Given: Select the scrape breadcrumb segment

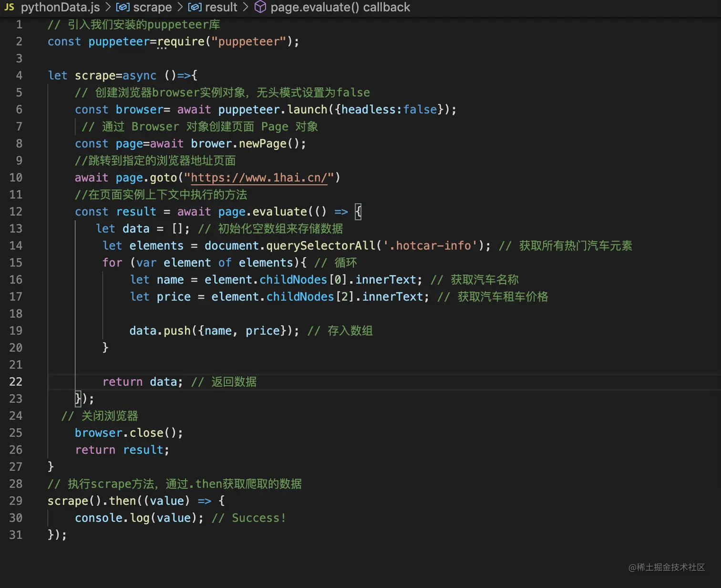Looking at the screenshot, I should tap(152, 7).
